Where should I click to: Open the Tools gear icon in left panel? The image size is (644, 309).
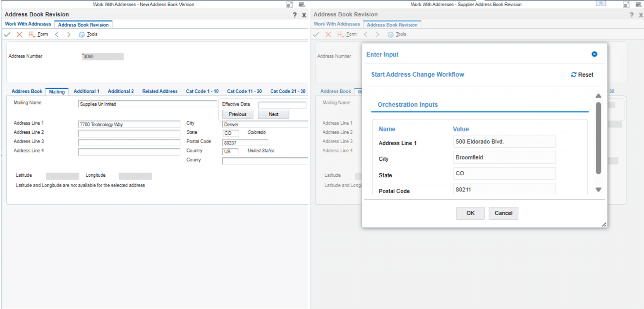82,34
